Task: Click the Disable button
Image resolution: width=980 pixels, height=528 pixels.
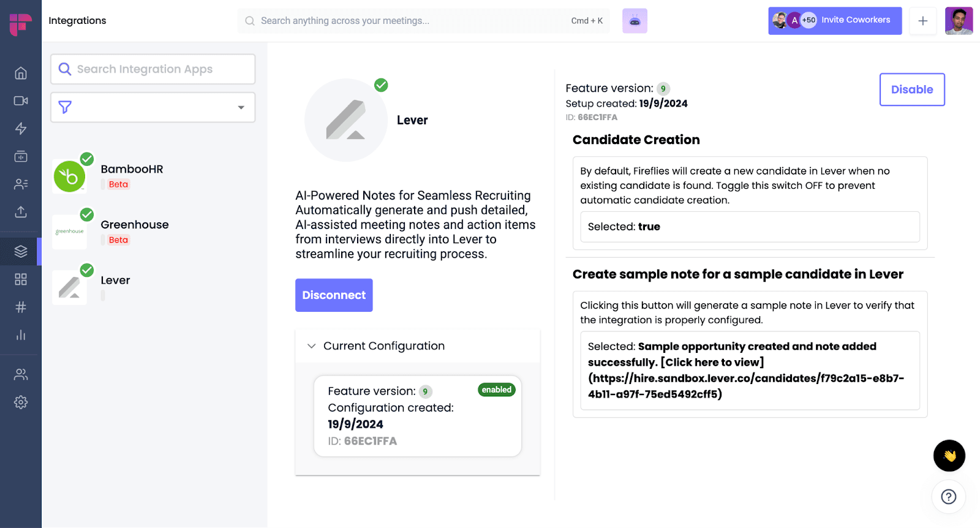Action: click(x=912, y=89)
